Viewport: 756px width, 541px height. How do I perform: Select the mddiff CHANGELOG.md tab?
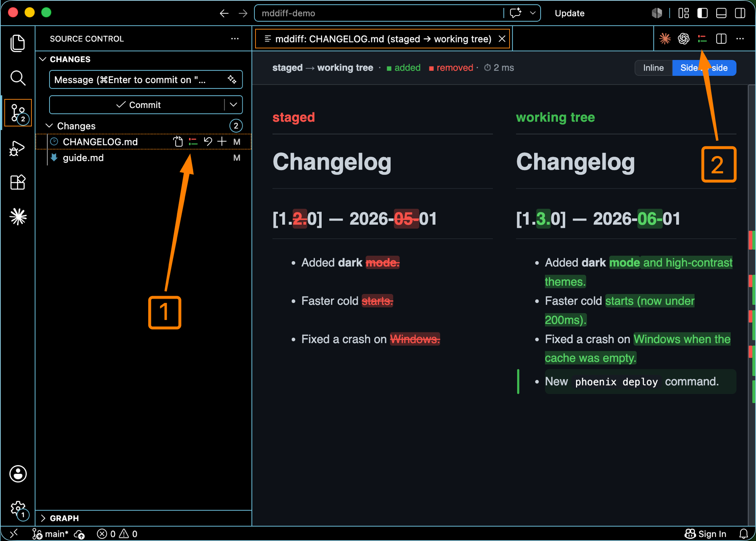pos(383,39)
